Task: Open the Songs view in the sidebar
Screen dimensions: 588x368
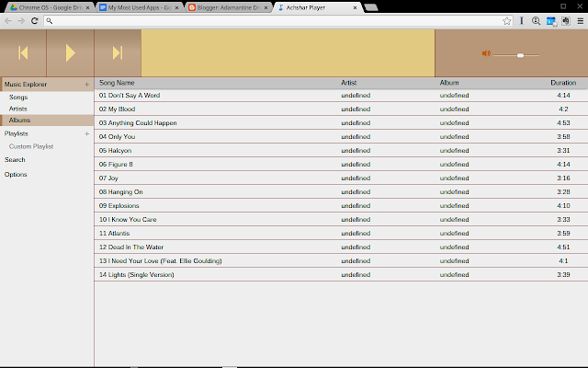Action: 18,98
